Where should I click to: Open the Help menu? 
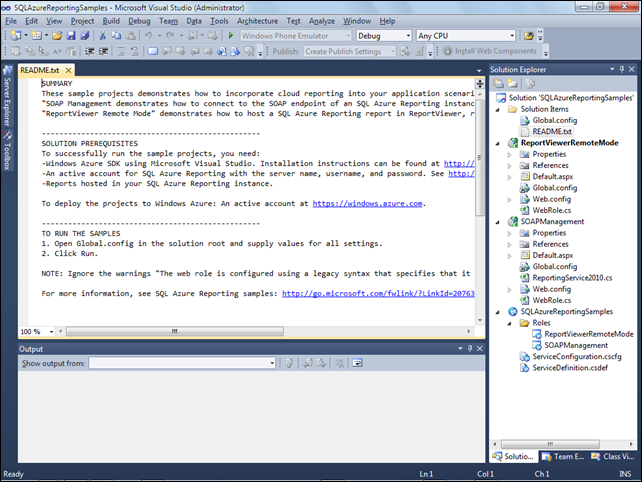pyautogui.click(x=387, y=21)
